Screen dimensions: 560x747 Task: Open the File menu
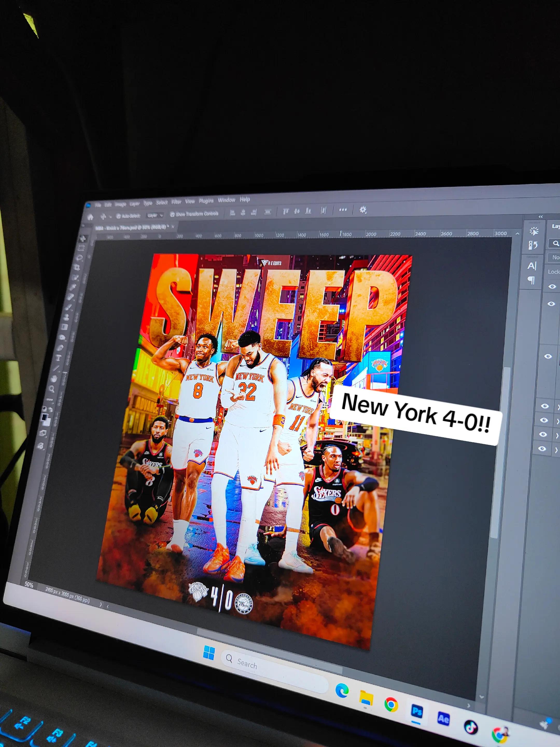[x=98, y=205]
